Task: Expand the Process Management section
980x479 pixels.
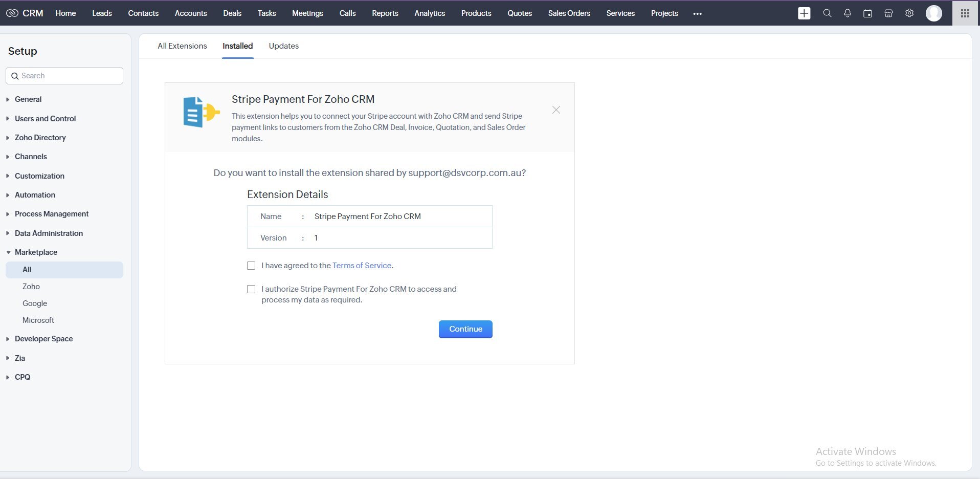Action: click(x=52, y=214)
